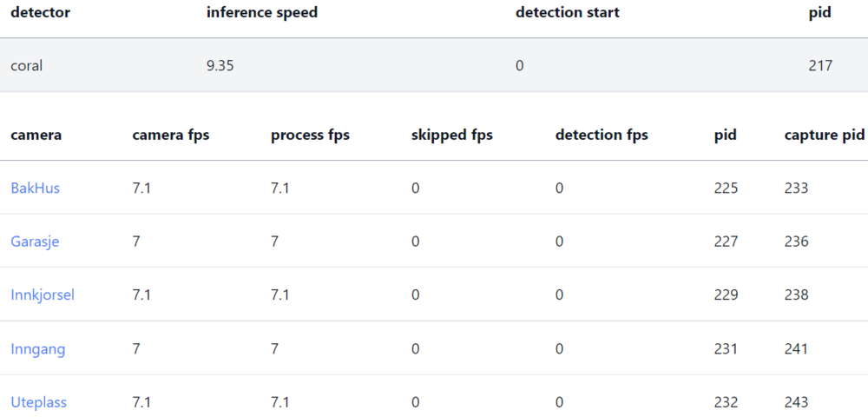The width and height of the screenshot is (868, 417).
Task: Click the coral detector pid 217
Action: (819, 66)
